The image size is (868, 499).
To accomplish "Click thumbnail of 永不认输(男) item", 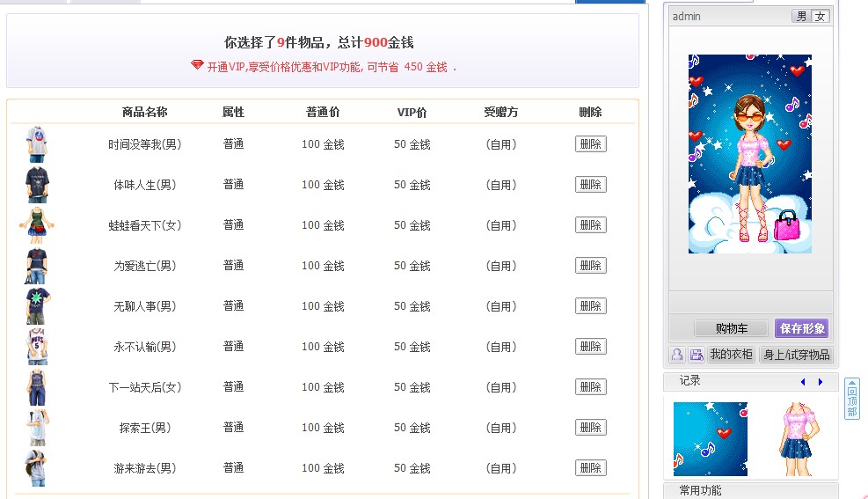I will point(37,346).
